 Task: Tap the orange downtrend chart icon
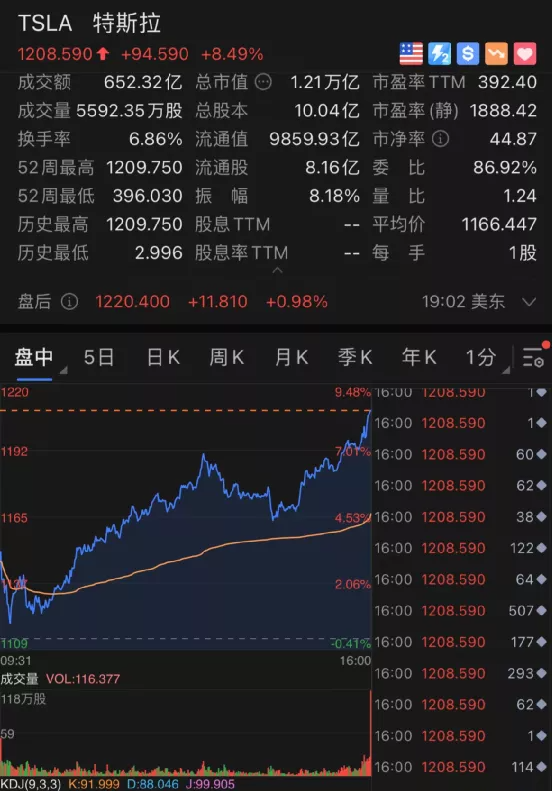click(496, 53)
